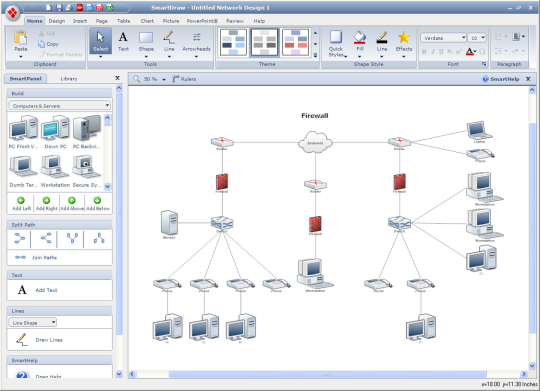
Task: Click the Firewall diagram title text
Action: 314,116
